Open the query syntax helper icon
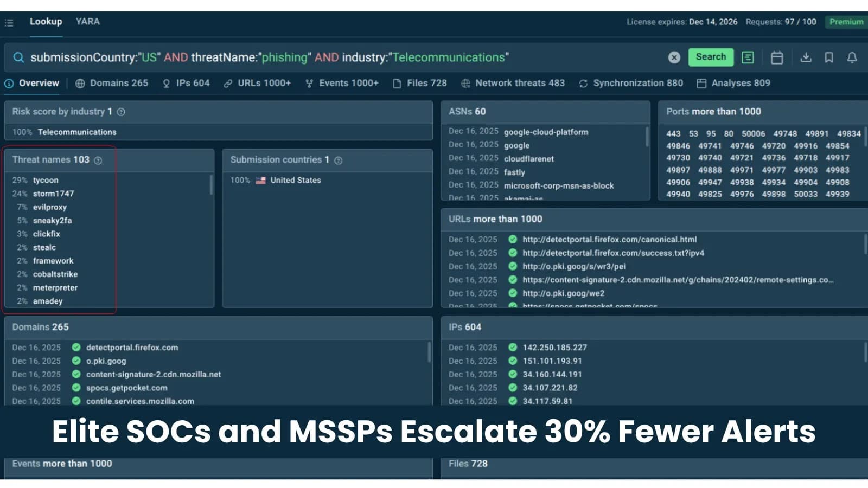The width and height of the screenshot is (868, 488). [748, 57]
